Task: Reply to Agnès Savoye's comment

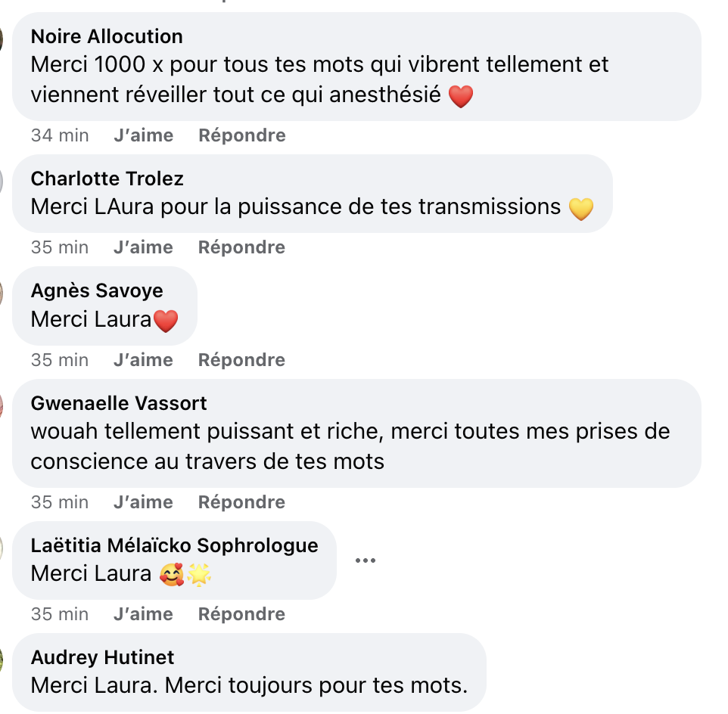Action: [241, 360]
